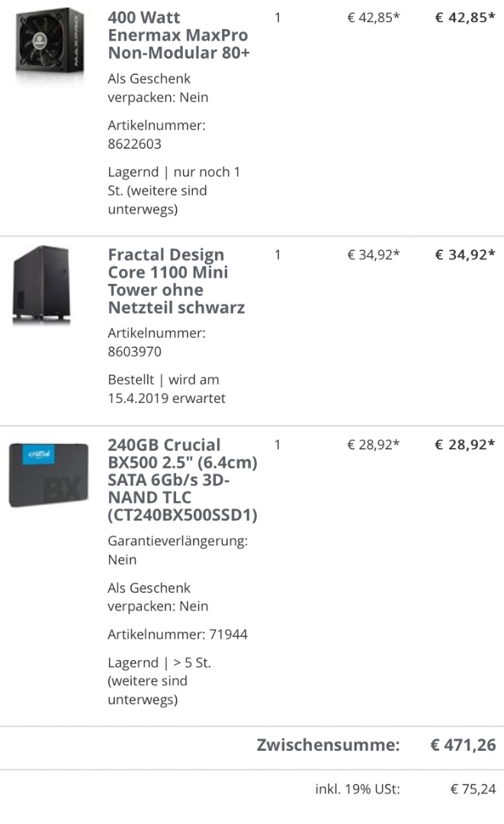Select the Crucial SSD gift wrap option text
Viewport: 504px width, 824px height.
[158, 597]
